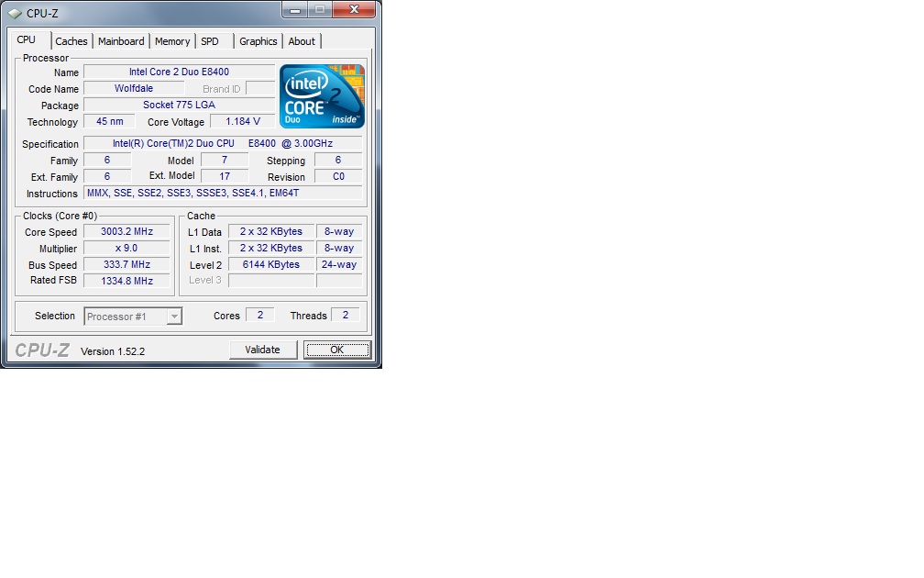Click the Multiplier value x 9.0
Viewport: 924px width, 578px height.
pyautogui.click(x=126, y=249)
